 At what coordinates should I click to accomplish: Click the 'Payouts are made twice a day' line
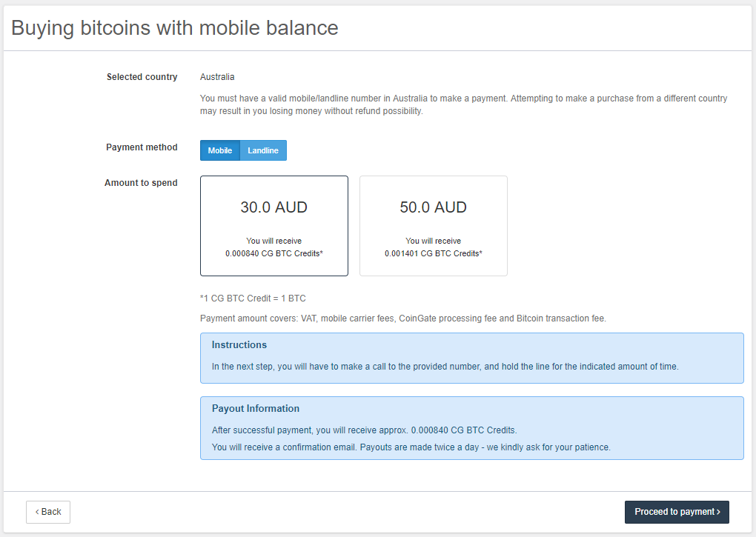tap(411, 447)
